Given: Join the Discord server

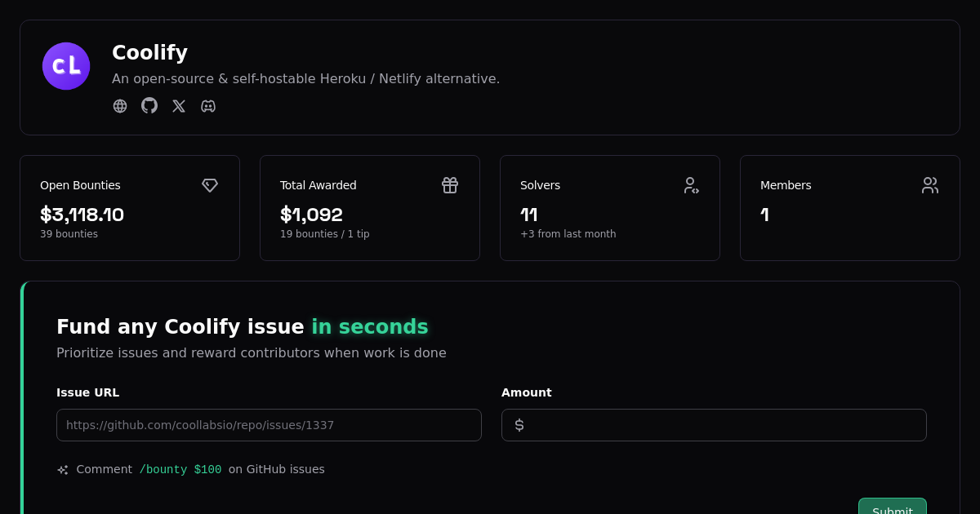Looking at the screenshot, I should (207, 106).
